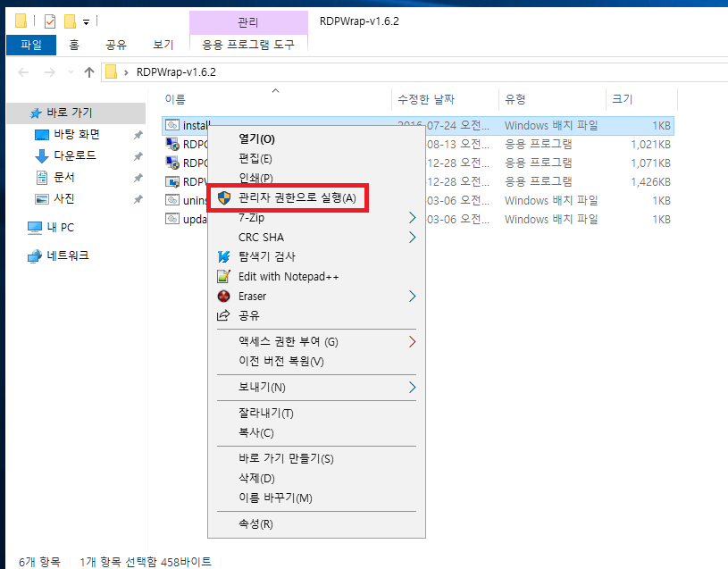
Task: Open 사진 in navigation pane
Action: tap(63, 198)
